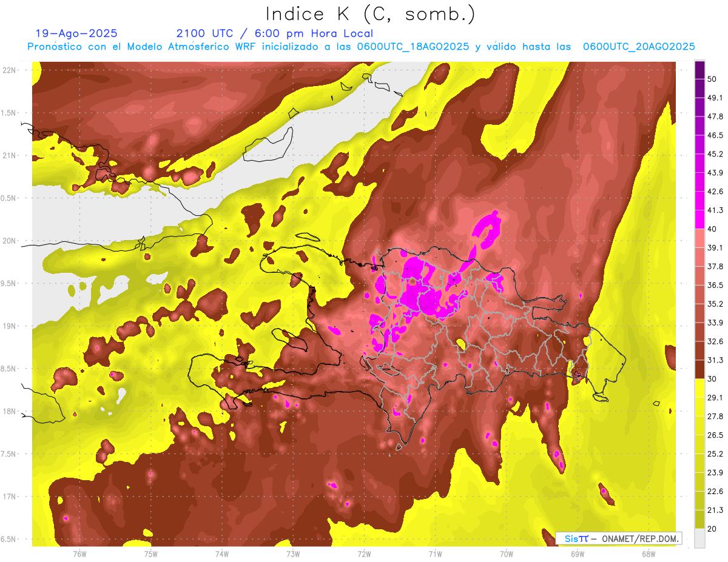The height and width of the screenshot is (562, 728).
Task: Click the '36.5' colorbar label
Action: coord(715,285)
